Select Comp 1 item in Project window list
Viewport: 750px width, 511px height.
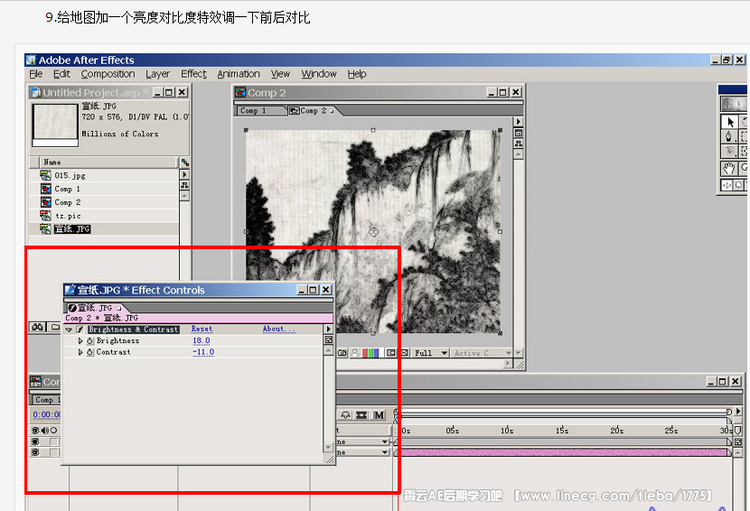tap(67, 189)
